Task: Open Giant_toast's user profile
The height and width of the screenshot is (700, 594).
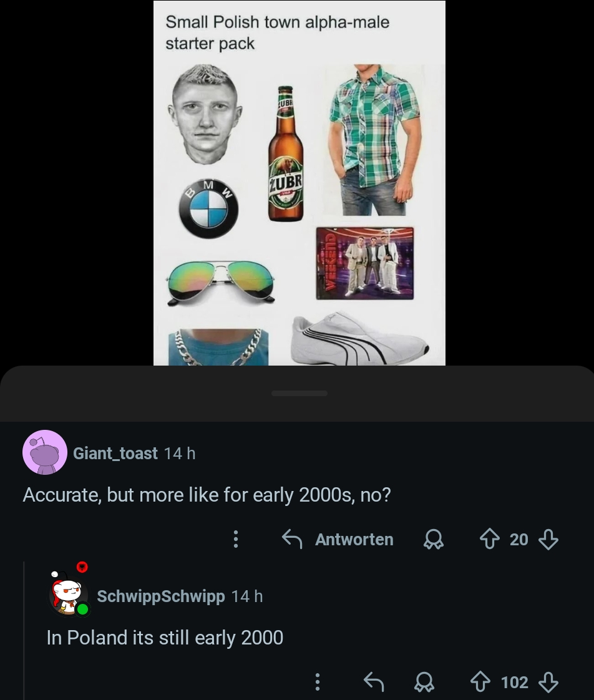Action: pyautogui.click(x=115, y=453)
